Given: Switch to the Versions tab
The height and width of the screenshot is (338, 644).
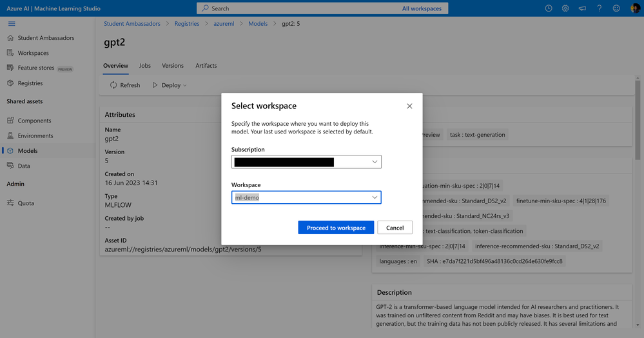Looking at the screenshot, I should point(173,66).
